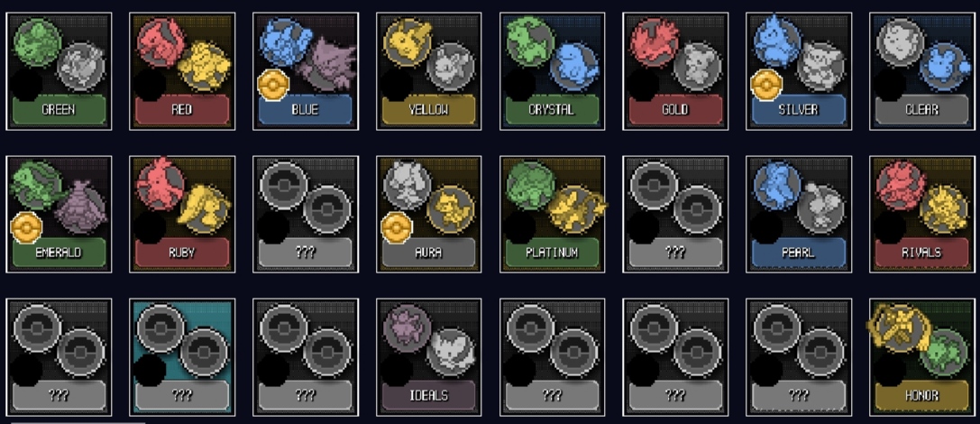The height and width of the screenshot is (424, 980).
Task: Open the RIVALS card
Action: 922,214
